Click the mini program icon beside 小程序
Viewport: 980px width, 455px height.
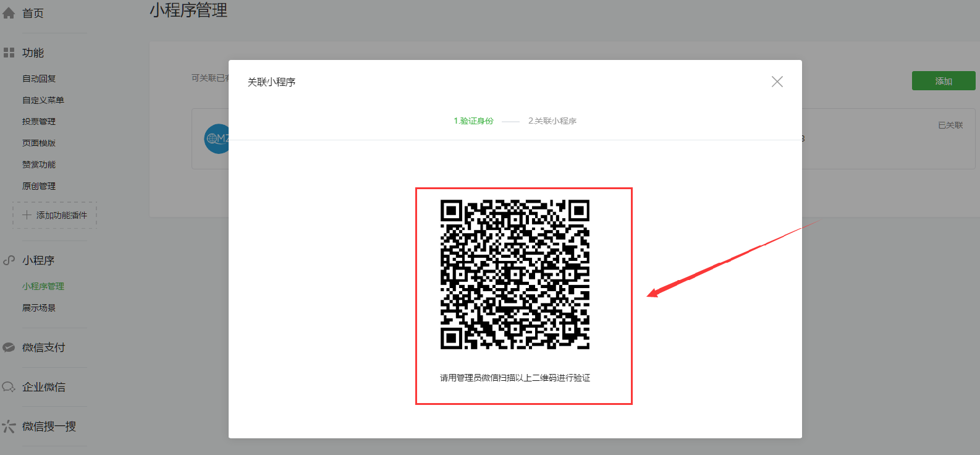9,260
